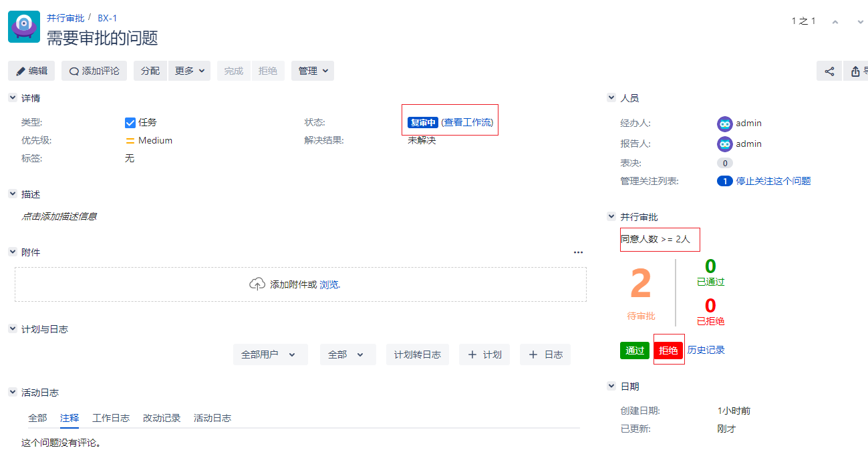Screen dimensions: 868x456
Task: Open attachment section three-dots menu
Action: pos(578,252)
